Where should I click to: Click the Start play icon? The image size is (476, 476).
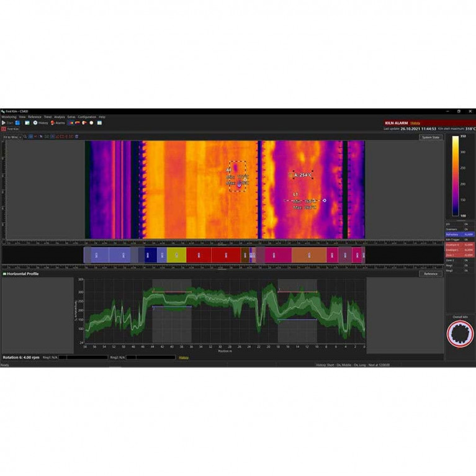coord(4,123)
